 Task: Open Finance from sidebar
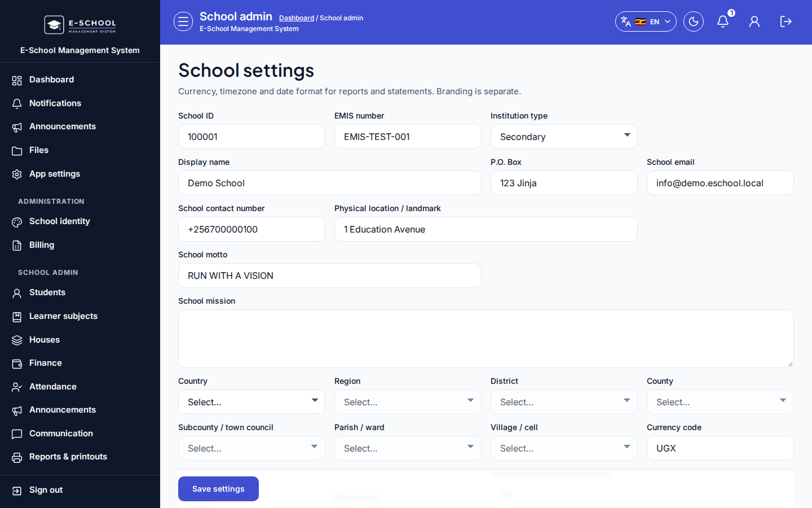pyautogui.click(x=80, y=363)
